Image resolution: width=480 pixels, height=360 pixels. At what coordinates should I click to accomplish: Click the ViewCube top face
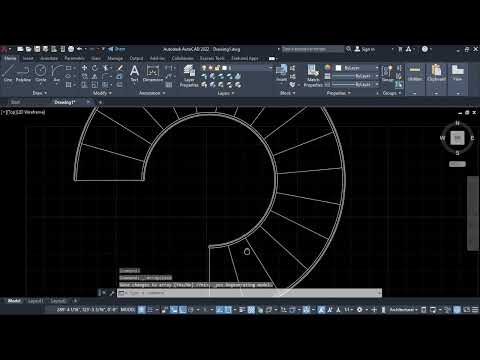tap(457, 138)
